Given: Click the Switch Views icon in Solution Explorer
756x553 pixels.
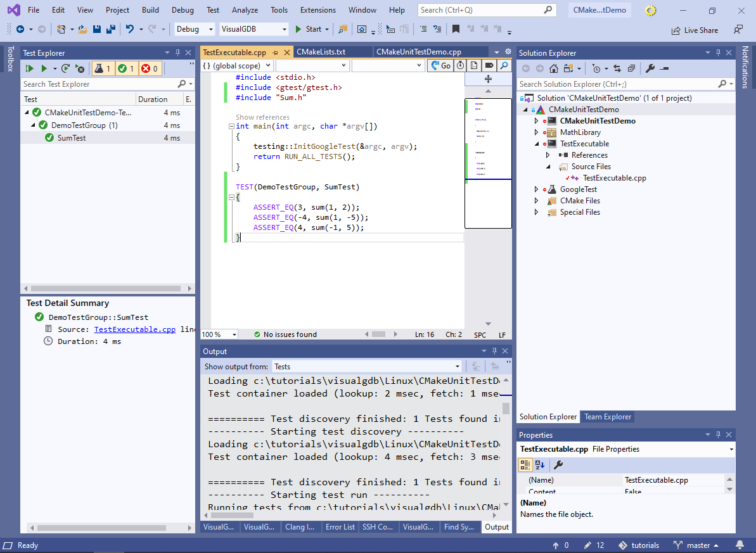Looking at the screenshot, I should (569, 68).
